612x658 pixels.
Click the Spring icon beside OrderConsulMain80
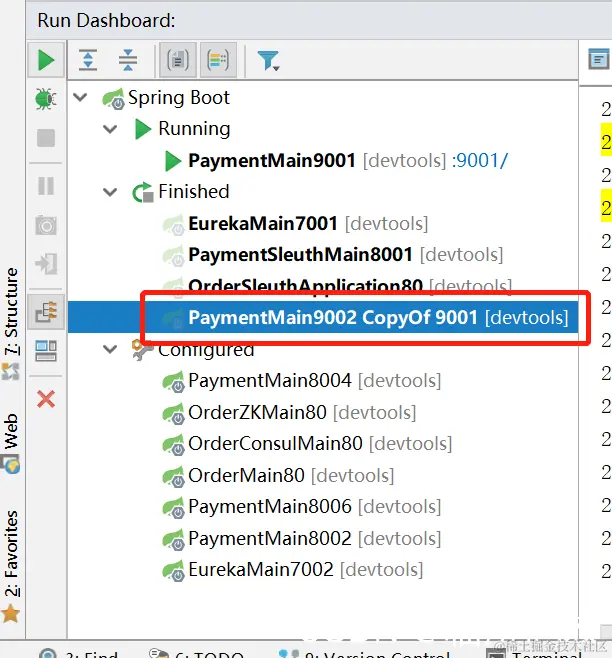tap(173, 444)
